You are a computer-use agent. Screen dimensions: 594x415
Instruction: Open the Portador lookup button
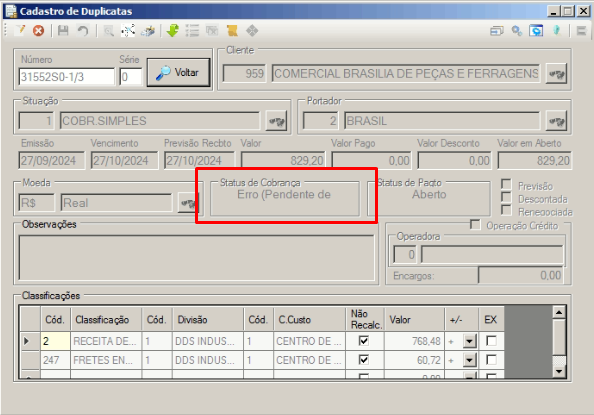[x=556, y=121]
